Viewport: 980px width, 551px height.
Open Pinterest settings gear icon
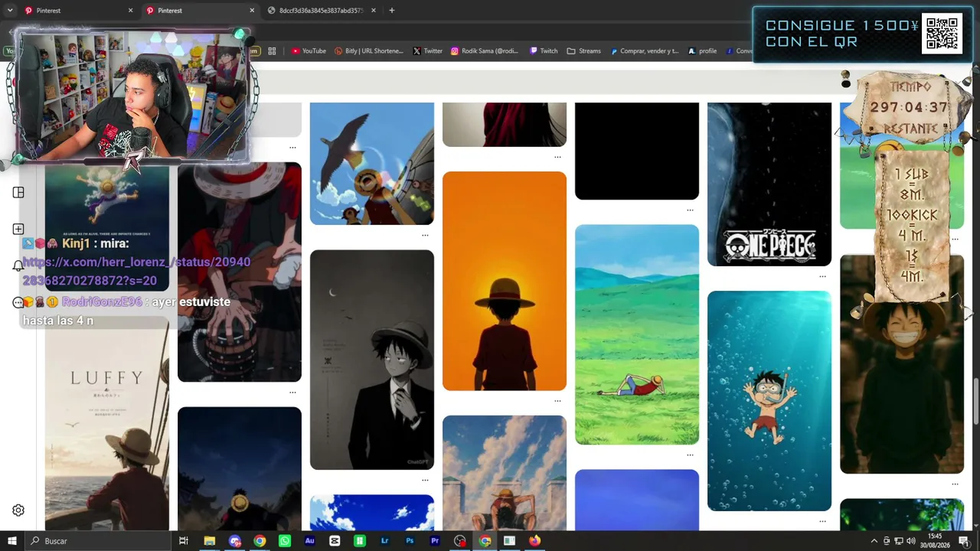coord(18,510)
